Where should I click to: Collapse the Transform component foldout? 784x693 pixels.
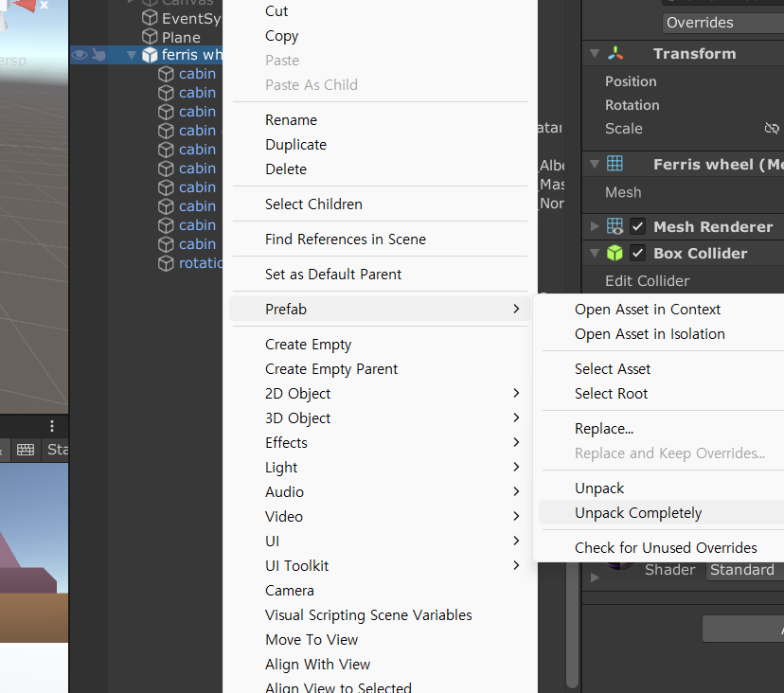(x=595, y=53)
